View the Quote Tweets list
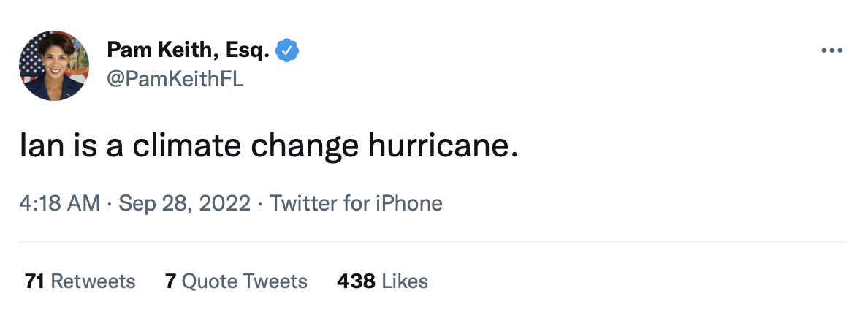 (236, 281)
